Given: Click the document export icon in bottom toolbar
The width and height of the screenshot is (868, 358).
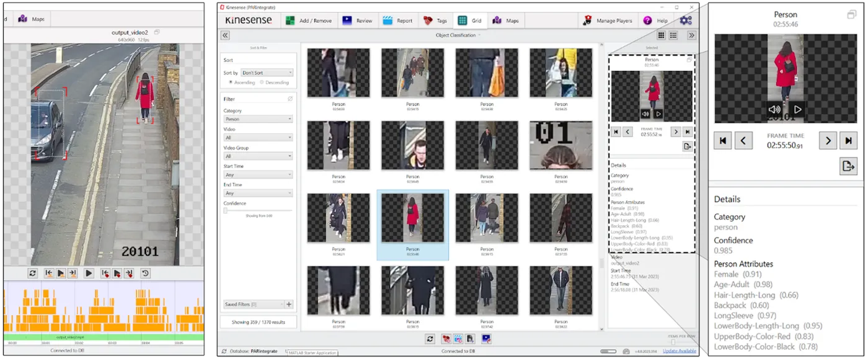Looking at the screenshot, I should (471, 339).
